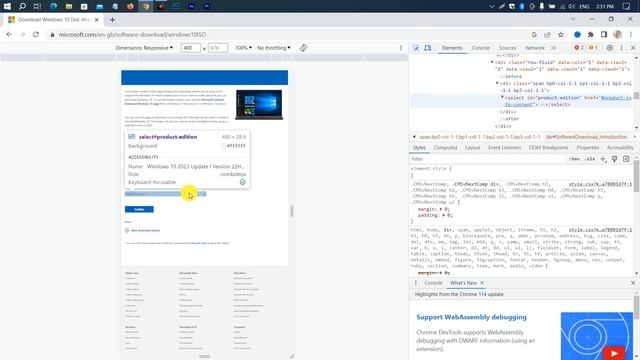The image size is (640, 360).
Task: Toggle the device toolbar icon
Action: [x=427, y=48]
